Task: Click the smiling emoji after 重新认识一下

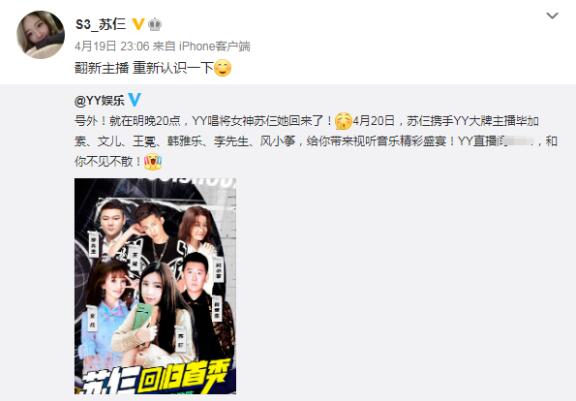Action: tap(223, 68)
